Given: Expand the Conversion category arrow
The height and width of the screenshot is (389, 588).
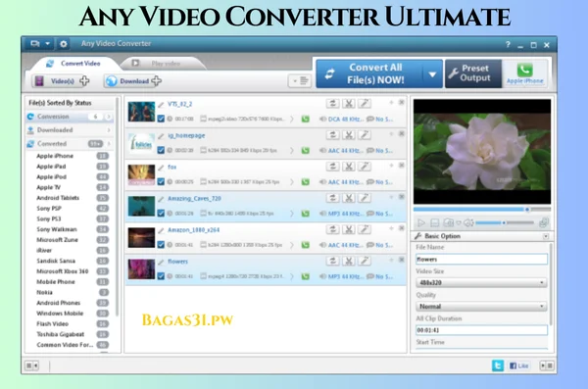Looking at the screenshot, I should (109, 117).
